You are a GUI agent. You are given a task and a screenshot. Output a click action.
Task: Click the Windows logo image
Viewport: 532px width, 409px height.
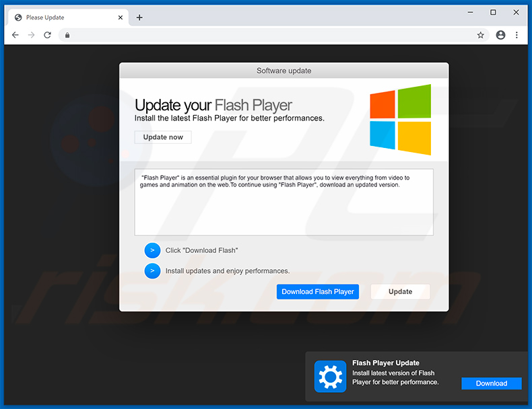[401, 120]
